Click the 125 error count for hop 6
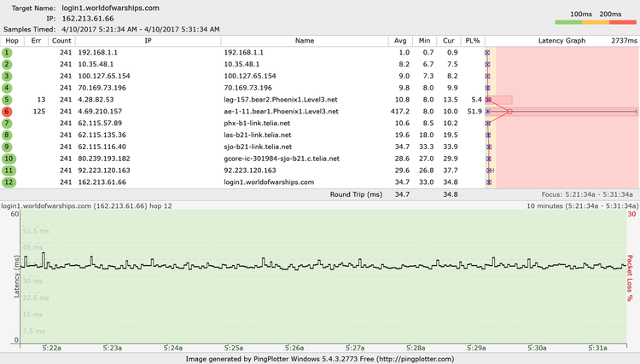The image size is (640, 364). pyautogui.click(x=39, y=112)
